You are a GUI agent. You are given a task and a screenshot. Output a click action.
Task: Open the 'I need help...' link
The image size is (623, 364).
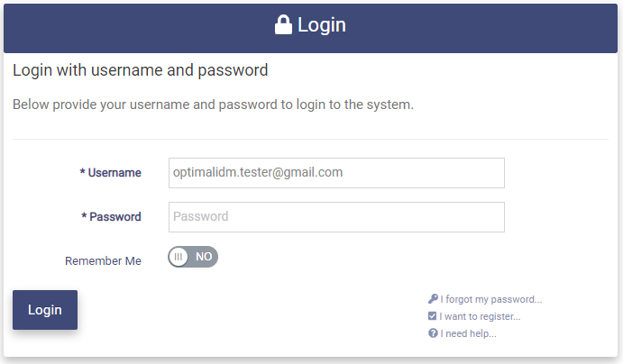(468, 333)
